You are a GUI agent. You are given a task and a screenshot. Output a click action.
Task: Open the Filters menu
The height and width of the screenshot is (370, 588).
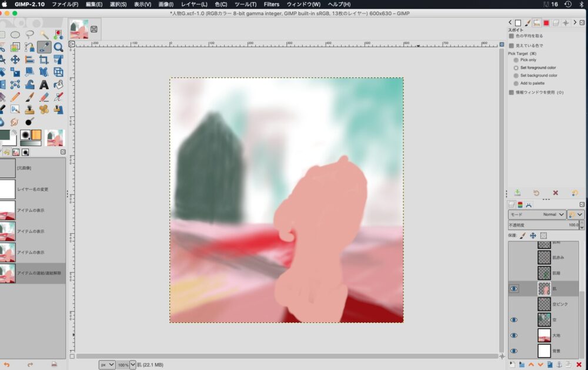coord(271,4)
